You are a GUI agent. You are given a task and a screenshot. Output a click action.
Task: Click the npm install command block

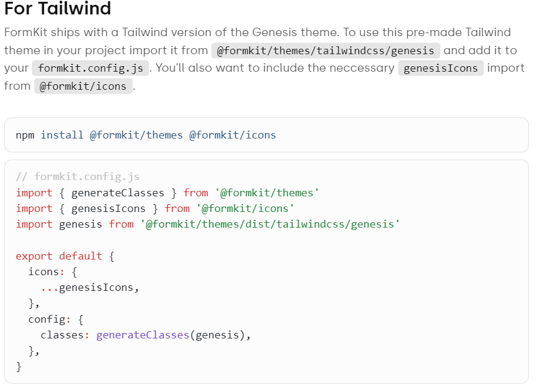266,135
